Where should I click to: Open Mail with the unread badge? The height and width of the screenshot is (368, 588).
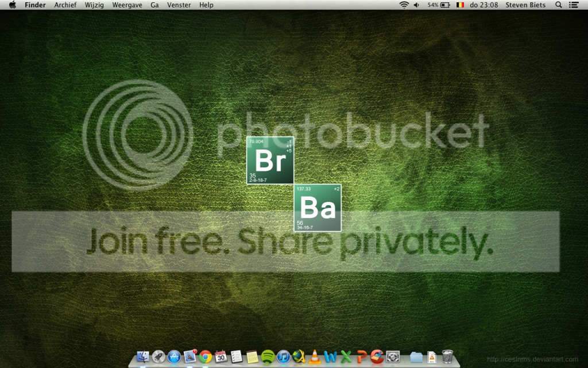tap(190, 356)
